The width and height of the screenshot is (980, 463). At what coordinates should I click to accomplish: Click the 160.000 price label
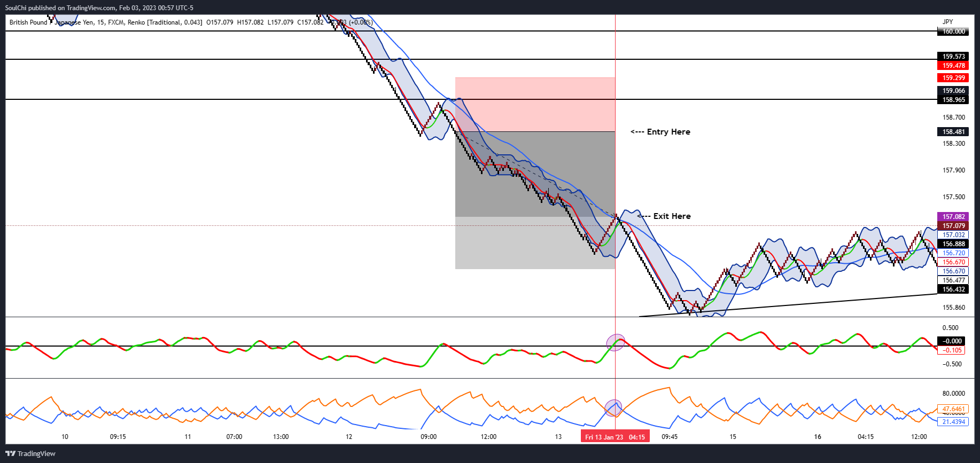coord(953,32)
